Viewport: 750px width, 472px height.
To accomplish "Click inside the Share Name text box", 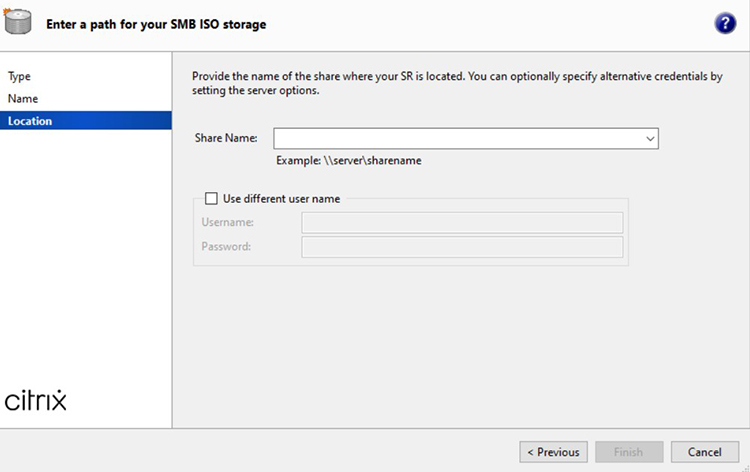I will tap(458, 138).
